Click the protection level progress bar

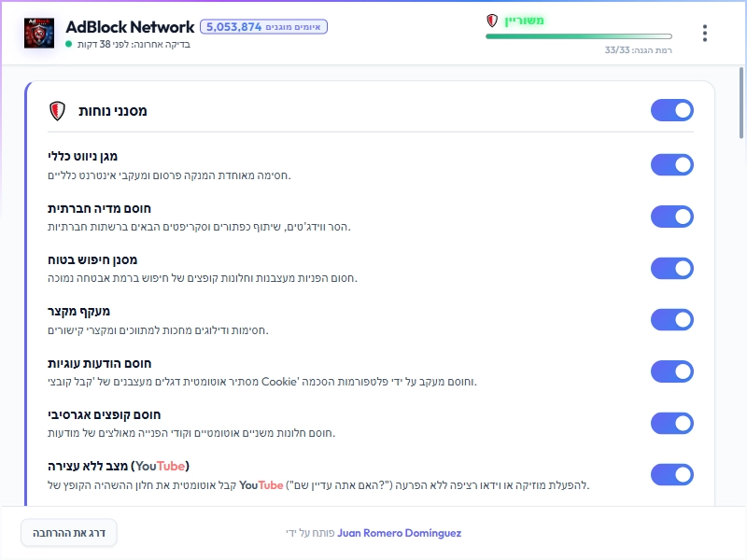[579, 36]
